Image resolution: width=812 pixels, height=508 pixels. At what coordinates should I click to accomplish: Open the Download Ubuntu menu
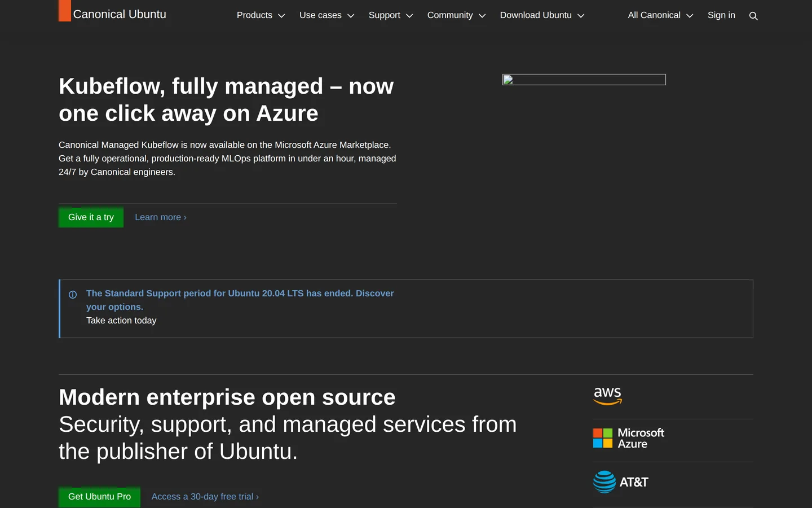click(x=542, y=15)
